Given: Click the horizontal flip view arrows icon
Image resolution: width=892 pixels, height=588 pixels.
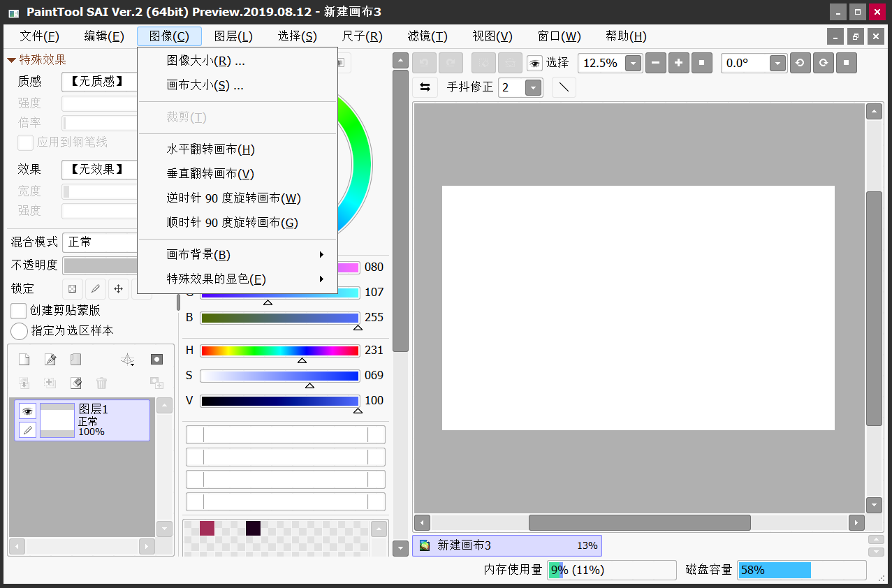Looking at the screenshot, I should [425, 87].
